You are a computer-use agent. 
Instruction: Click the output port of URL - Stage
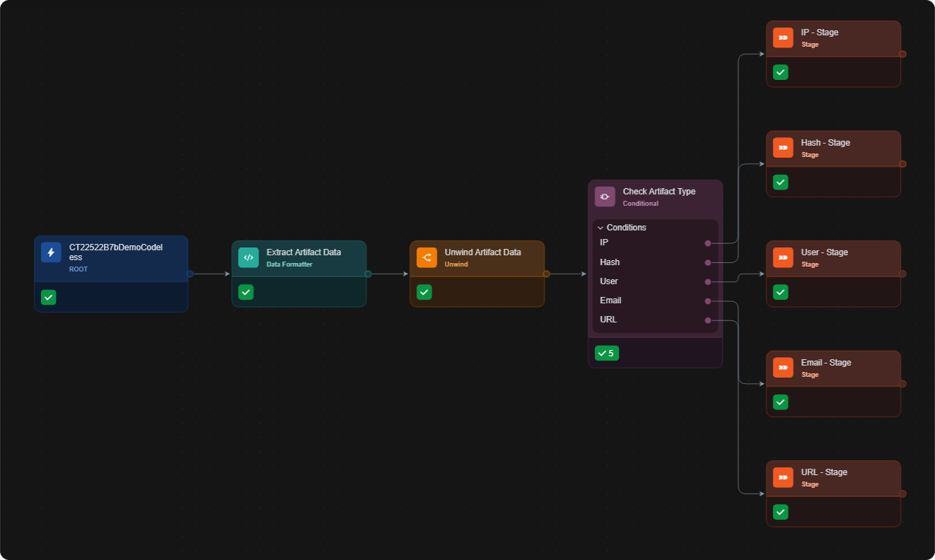(x=902, y=494)
